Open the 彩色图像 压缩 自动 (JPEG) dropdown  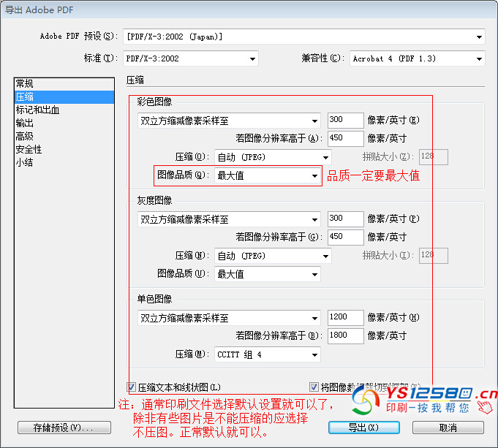(x=273, y=157)
